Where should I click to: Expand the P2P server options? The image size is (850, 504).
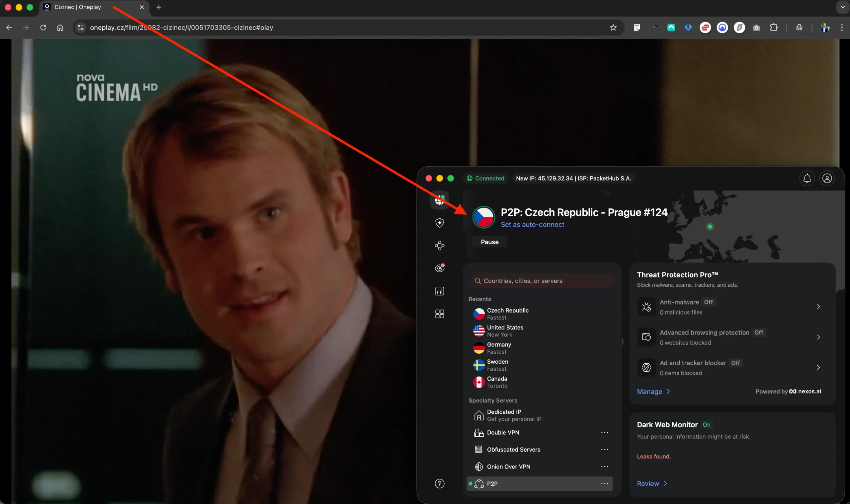click(x=605, y=483)
